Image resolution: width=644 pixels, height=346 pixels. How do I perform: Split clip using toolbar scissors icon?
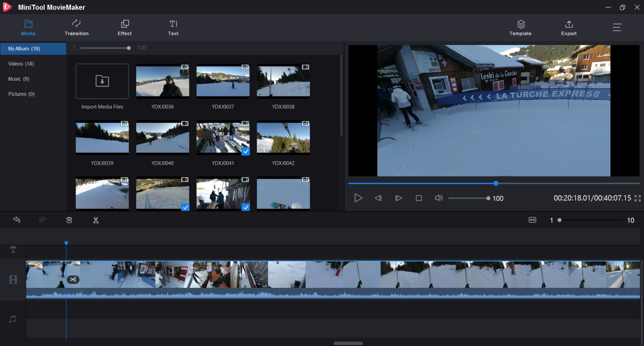pyautogui.click(x=96, y=220)
